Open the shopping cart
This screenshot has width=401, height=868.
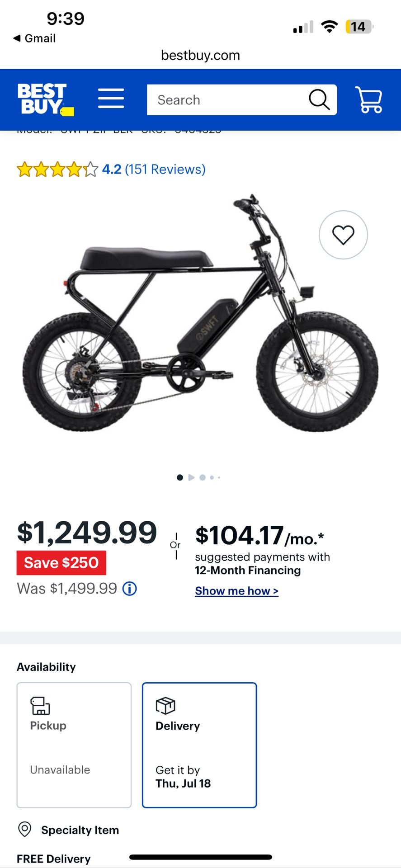(x=370, y=99)
